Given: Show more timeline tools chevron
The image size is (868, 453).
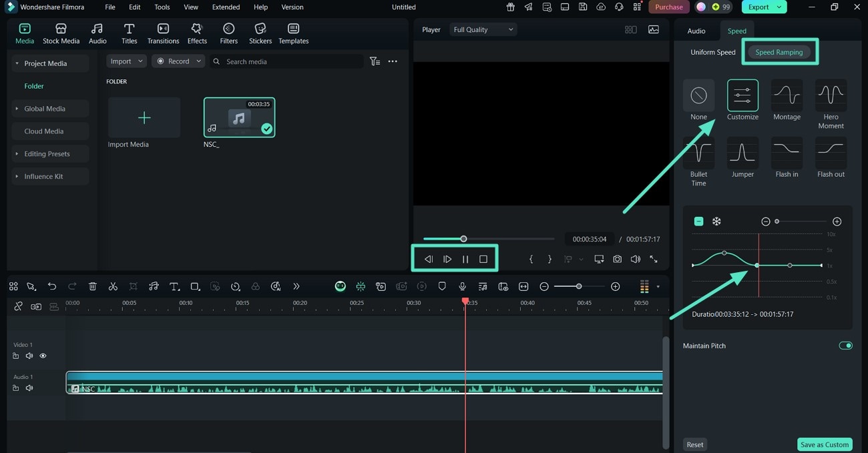Looking at the screenshot, I should (296, 286).
